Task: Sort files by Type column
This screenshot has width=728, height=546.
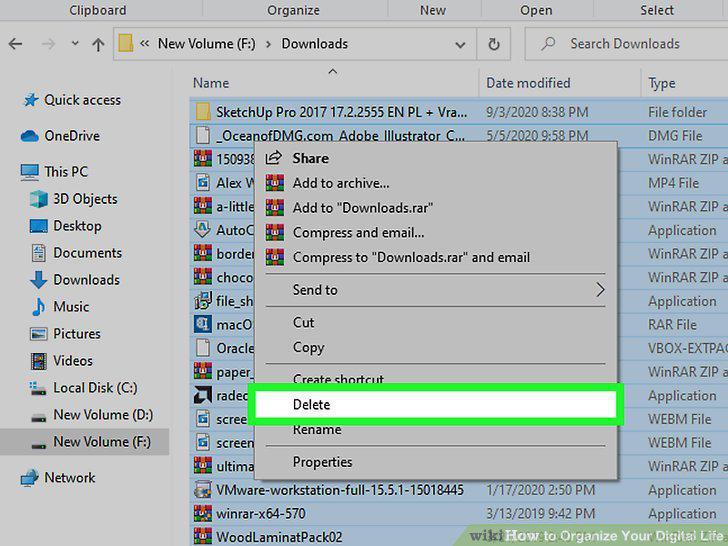Action: click(x=662, y=84)
